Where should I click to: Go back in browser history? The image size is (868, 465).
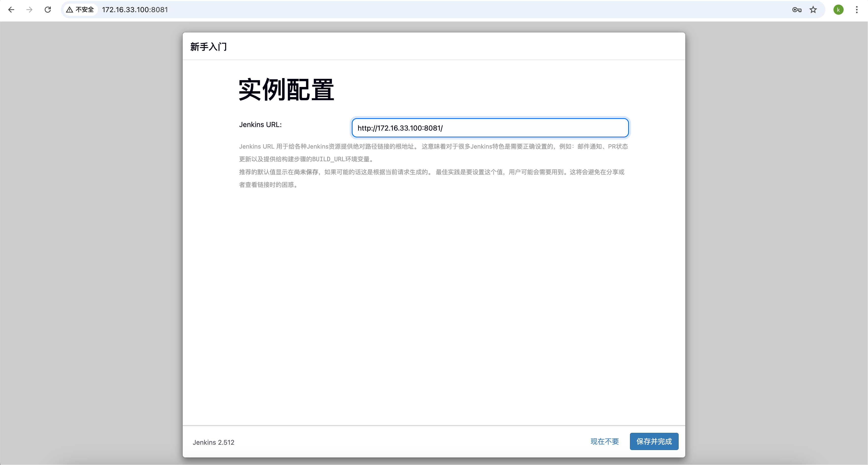(x=11, y=10)
